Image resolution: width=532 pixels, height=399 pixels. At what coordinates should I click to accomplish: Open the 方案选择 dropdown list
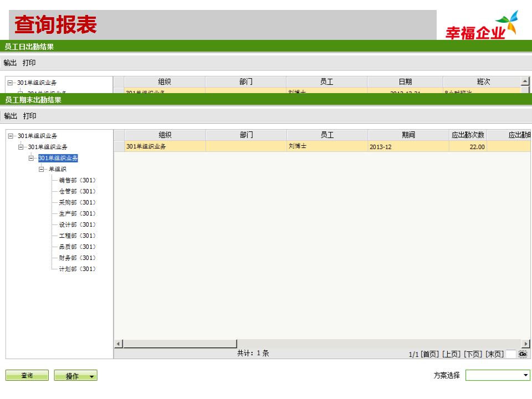[525, 374]
